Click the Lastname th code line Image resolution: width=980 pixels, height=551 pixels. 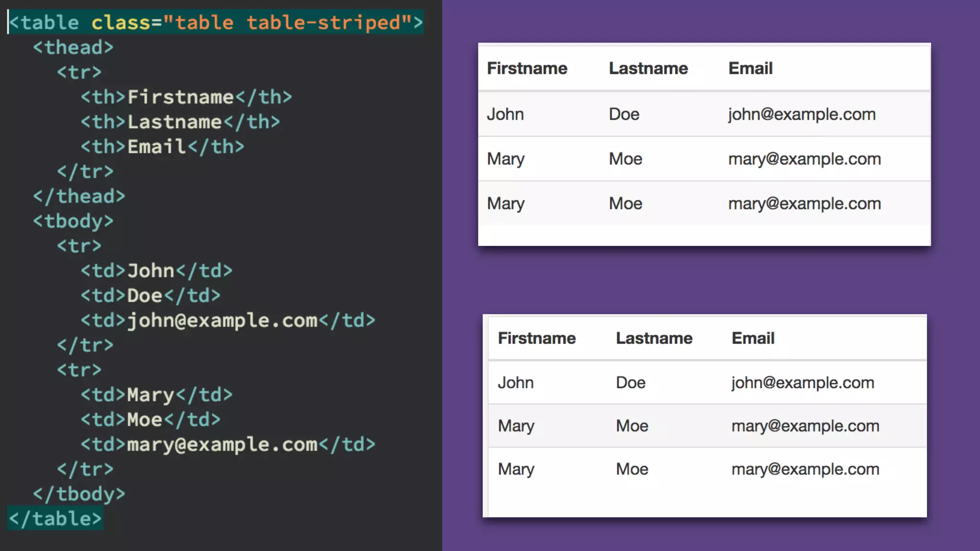(180, 122)
